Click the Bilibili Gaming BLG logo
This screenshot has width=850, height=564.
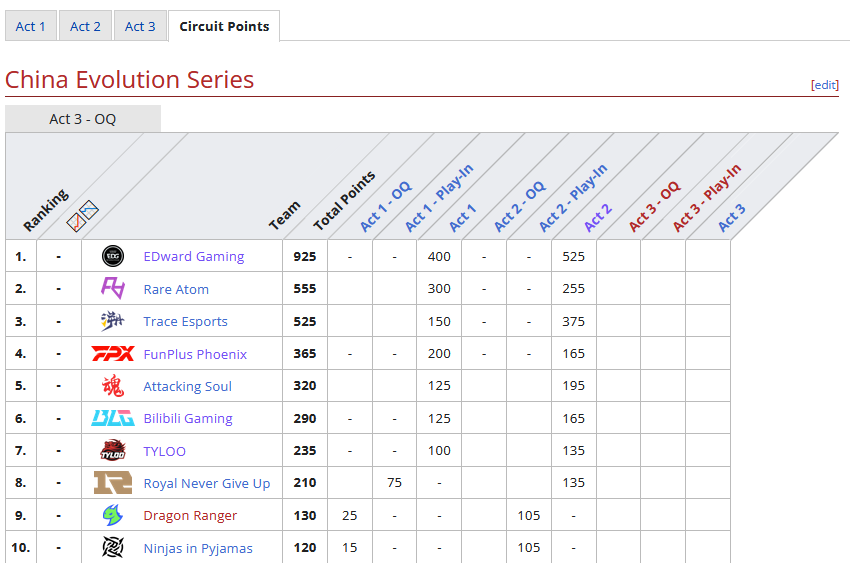click(113, 418)
